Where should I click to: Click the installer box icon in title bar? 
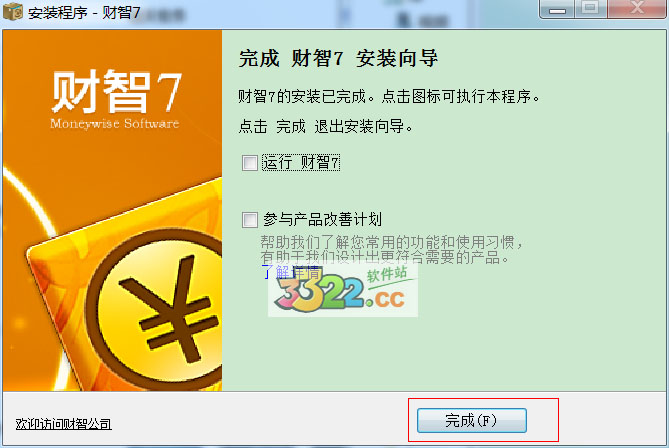tap(13, 11)
